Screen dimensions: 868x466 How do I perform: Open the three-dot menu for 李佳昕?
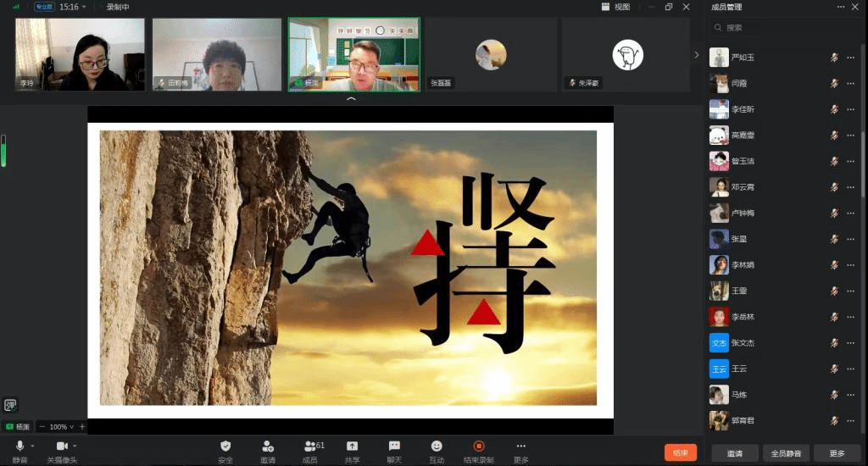coord(850,109)
